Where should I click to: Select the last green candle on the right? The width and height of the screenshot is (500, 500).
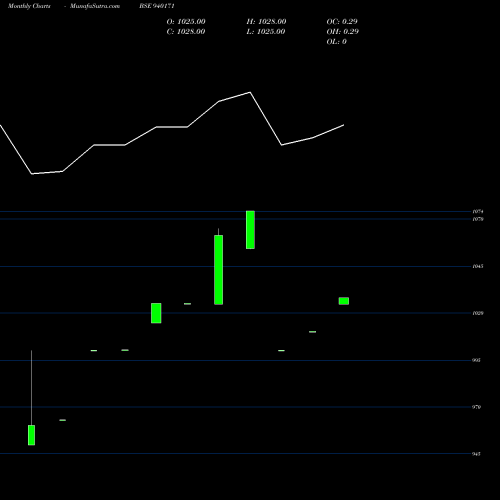click(344, 301)
